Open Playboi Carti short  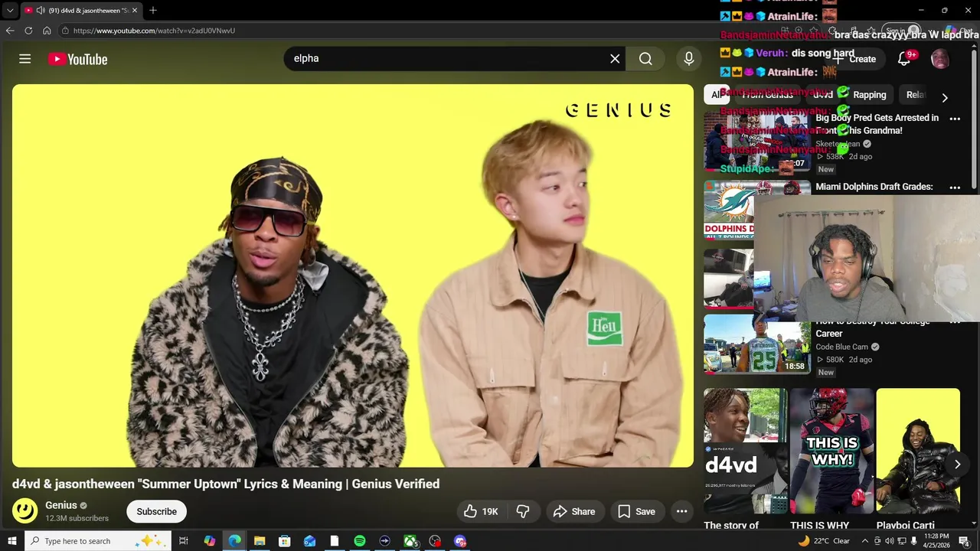point(918,451)
